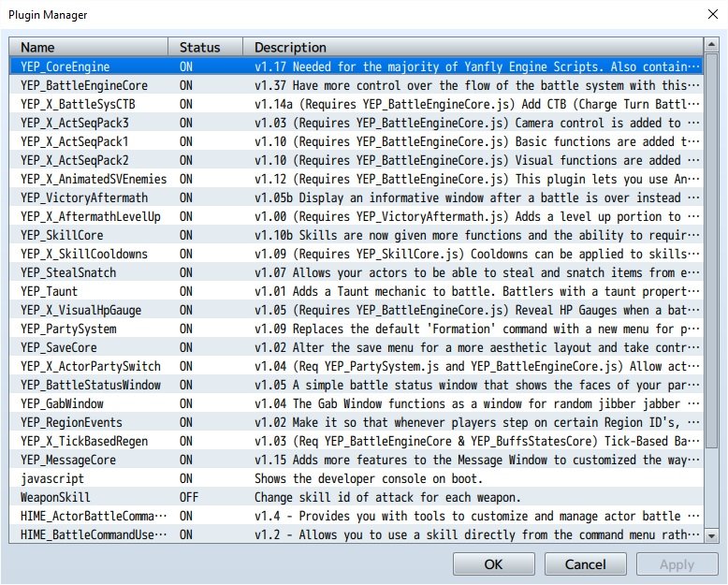Click the v1.09 'Formation' command description
The image size is (728, 585).
pyautogui.click(x=477, y=329)
